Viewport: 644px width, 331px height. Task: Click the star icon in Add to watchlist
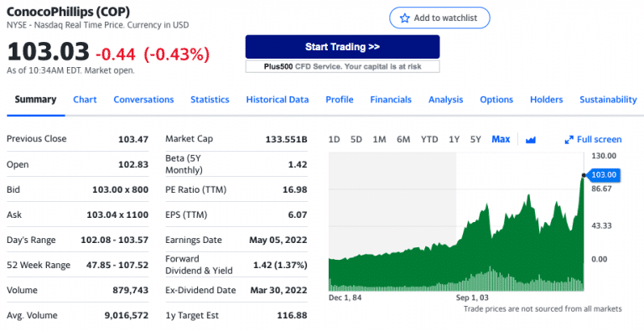tap(404, 18)
